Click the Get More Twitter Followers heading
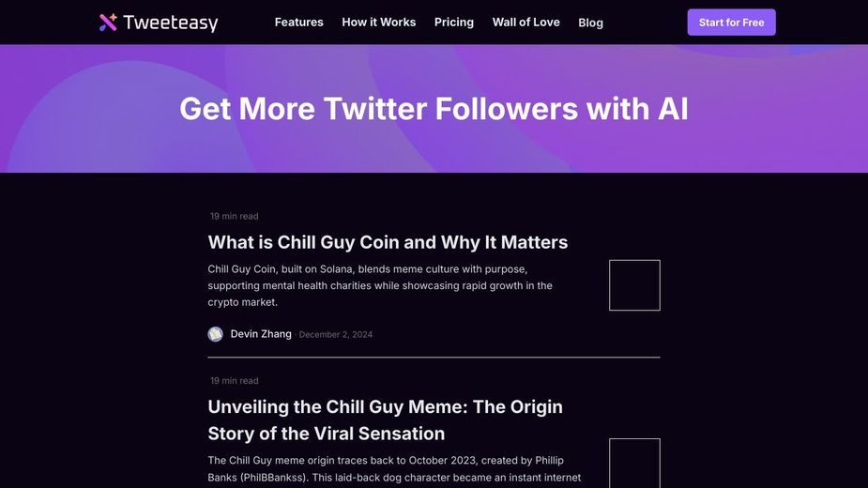The height and width of the screenshot is (488, 868). coord(434,109)
